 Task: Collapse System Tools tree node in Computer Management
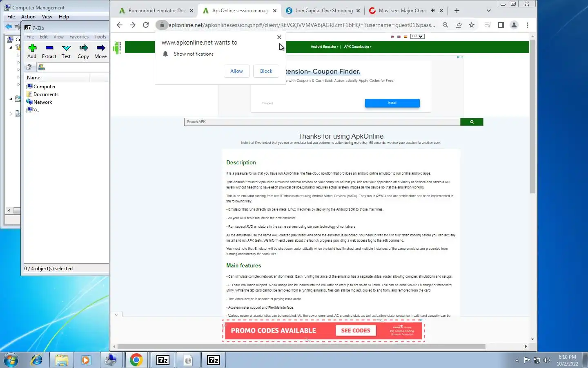(11, 47)
